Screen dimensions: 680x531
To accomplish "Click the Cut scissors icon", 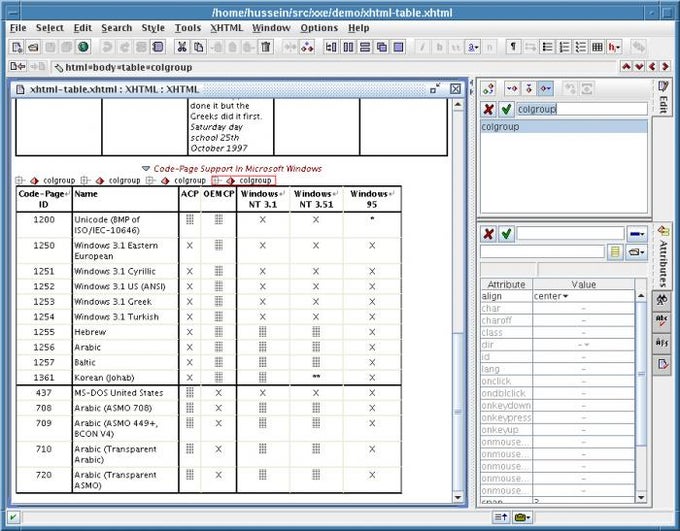I will pos(182,47).
